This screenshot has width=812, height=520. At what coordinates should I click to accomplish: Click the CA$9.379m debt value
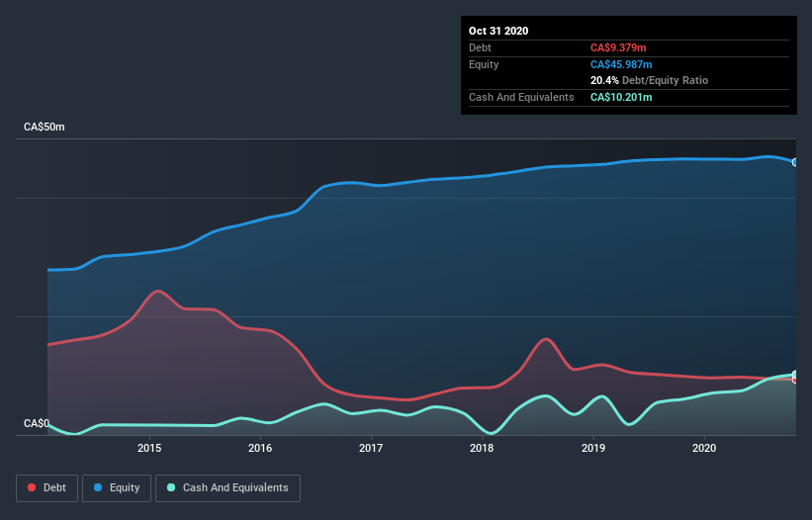(x=618, y=47)
